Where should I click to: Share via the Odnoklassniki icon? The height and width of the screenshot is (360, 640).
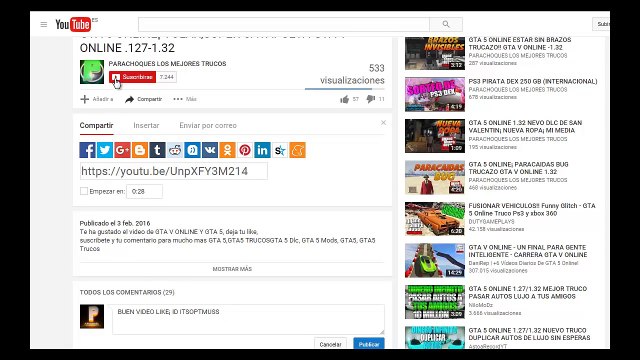[227, 150]
